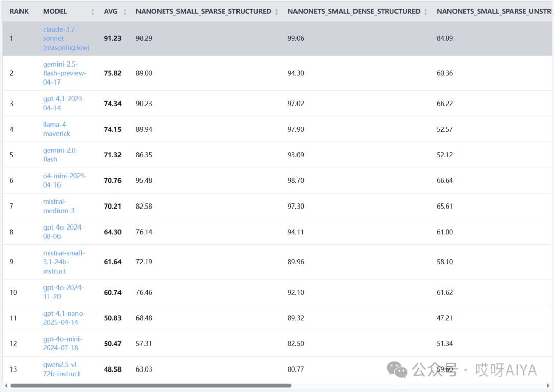554x392 pixels.
Task: Click the 63.03 value in qwen2.5-vl row
Action: 144,369
